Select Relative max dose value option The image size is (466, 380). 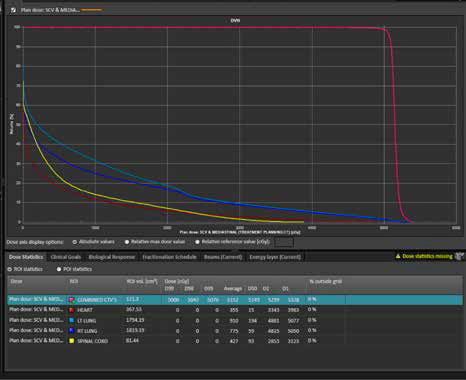127,242
